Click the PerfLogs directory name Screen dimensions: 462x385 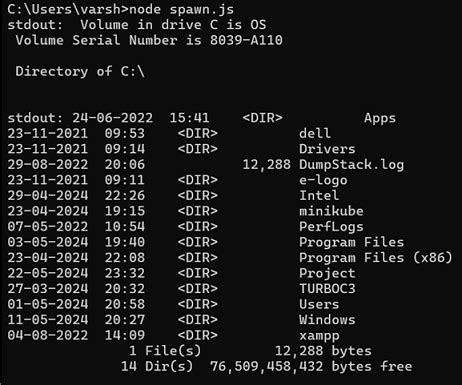(x=331, y=227)
